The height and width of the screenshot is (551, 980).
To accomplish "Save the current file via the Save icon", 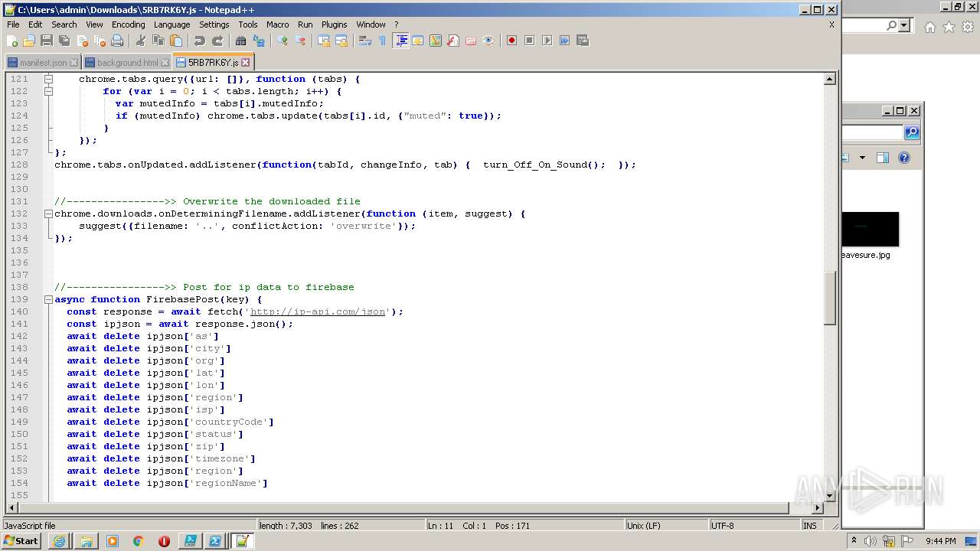I will [x=47, y=41].
